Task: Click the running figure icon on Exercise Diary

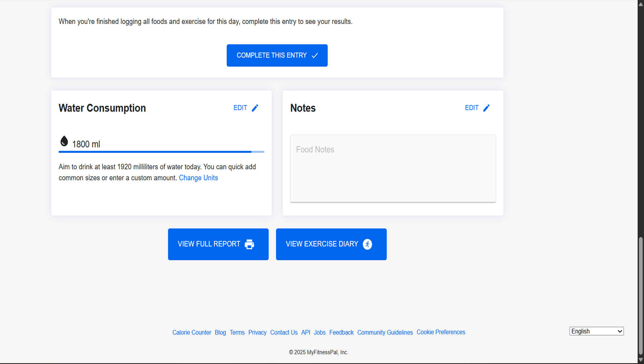Action: coord(367,244)
